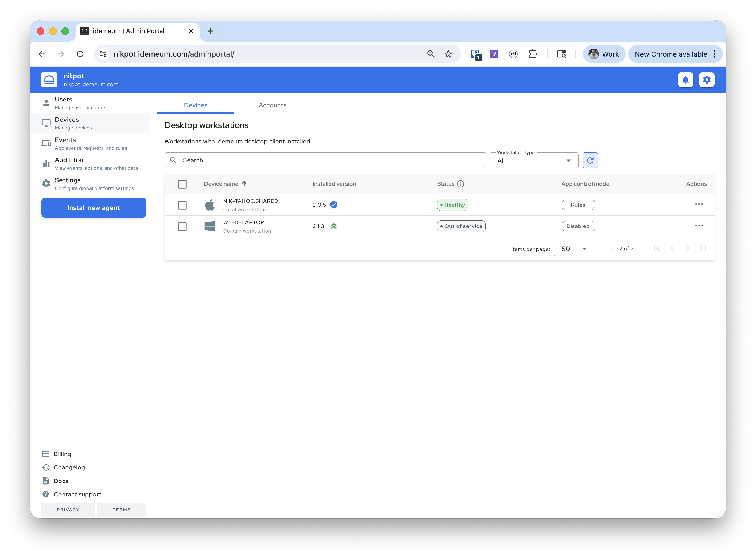Viewport: 756px width, 558px height.
Task: Open actions menu for W11-D-LAPTOP
Action: [x=699, y=226]
